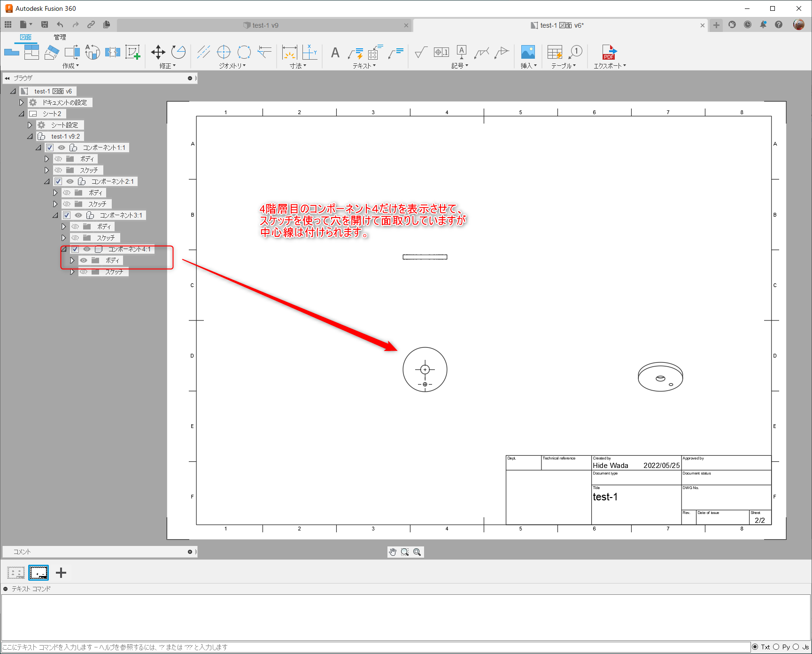Open the notifications bell
Image resolution: width=812 pixels, height=654 pixels.
763,24
